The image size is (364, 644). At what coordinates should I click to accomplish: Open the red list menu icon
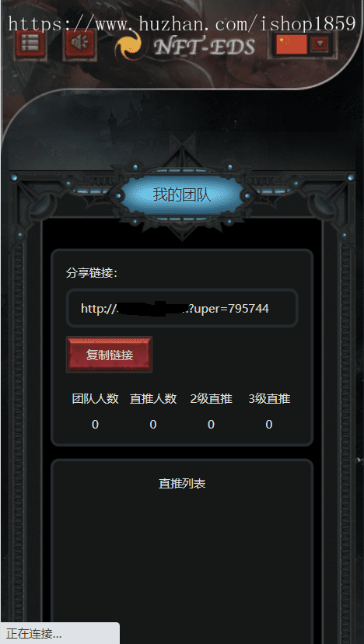tap(30, 44)
